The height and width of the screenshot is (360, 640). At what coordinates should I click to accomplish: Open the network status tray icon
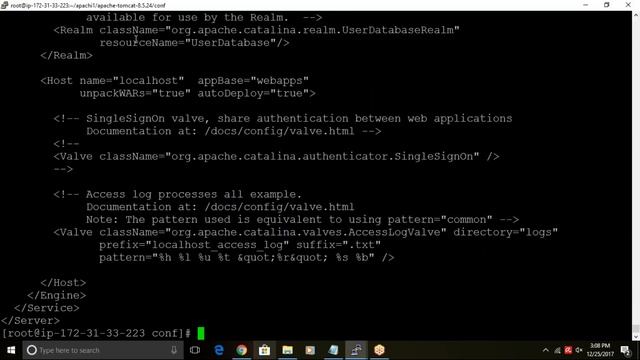[x=558, y=350]
